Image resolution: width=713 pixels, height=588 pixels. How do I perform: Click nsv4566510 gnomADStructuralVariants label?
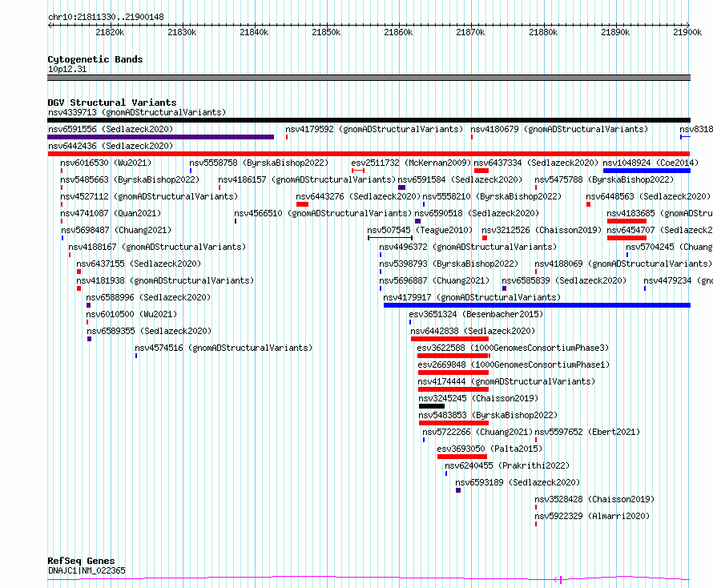[323, 213]
